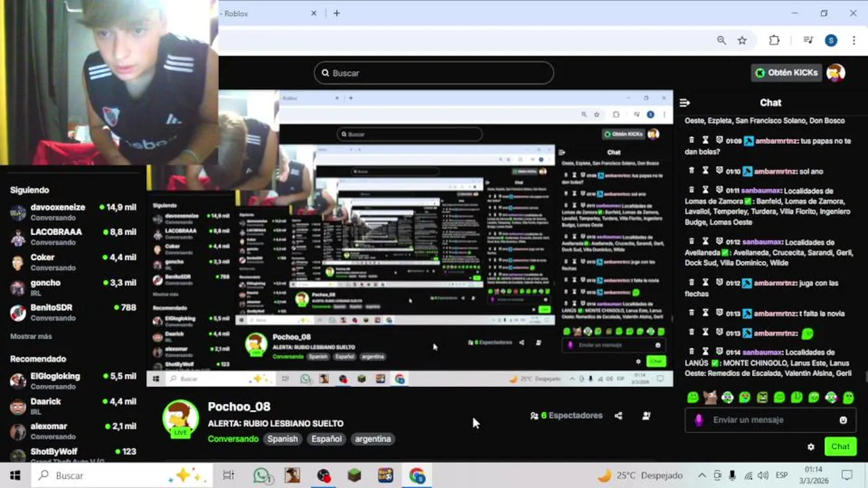The width and height of the screenshot is (868, 488).
Task: Click the Obtén KICKs button
Action: coord(787,73)
